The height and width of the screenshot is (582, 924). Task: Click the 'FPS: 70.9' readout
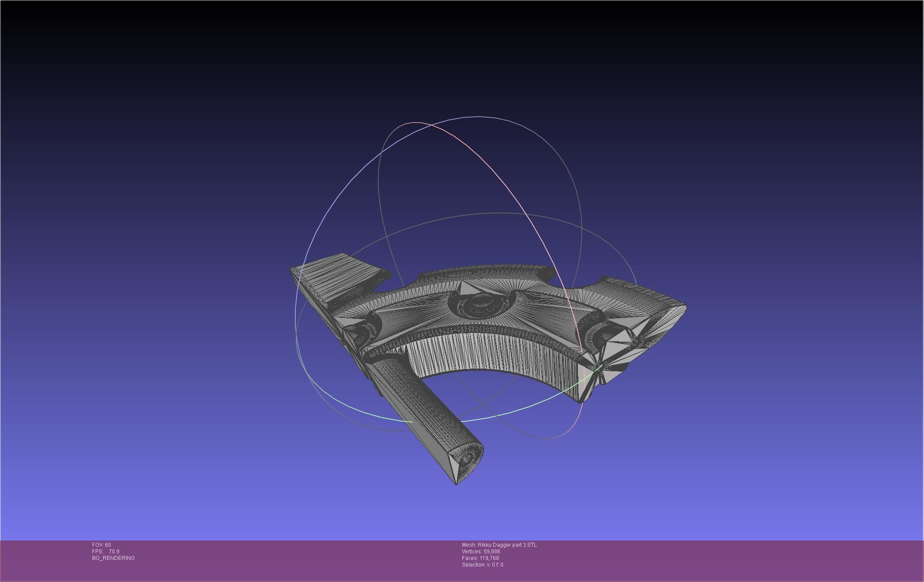click(x=106, y=552)
